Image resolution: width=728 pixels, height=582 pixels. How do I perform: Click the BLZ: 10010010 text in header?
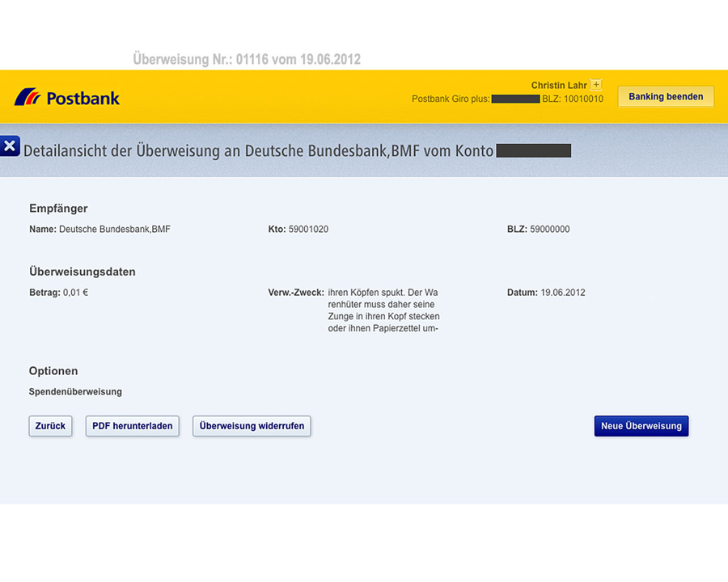573,99
